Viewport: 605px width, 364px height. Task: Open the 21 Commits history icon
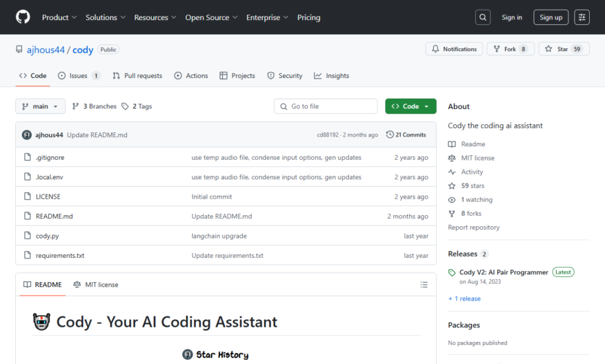click(390, 134)
